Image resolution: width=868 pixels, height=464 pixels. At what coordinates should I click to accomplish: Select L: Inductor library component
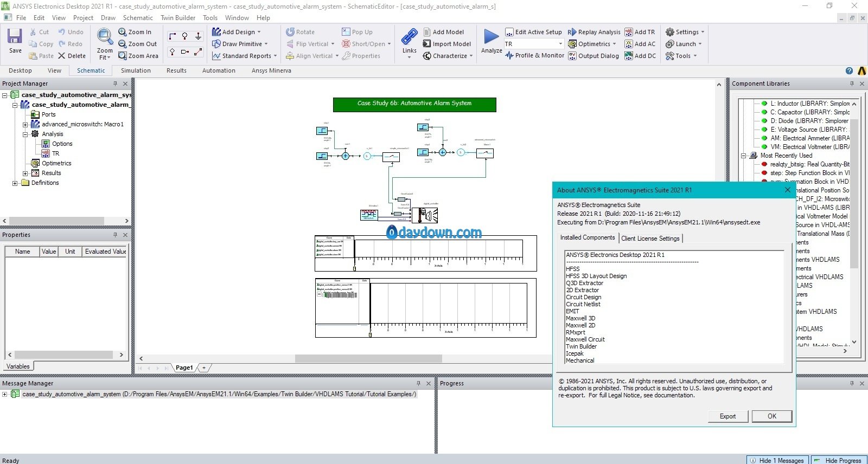(x=806, y=104)
